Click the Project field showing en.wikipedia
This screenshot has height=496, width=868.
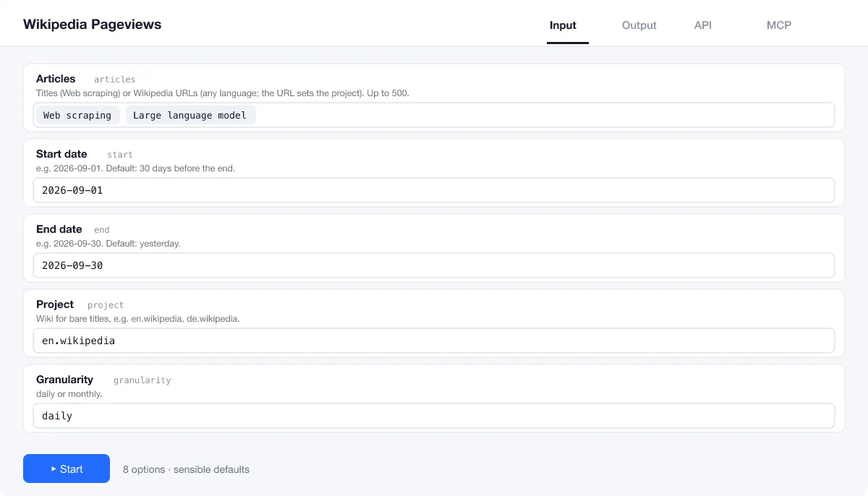click(x=434, y=341)
